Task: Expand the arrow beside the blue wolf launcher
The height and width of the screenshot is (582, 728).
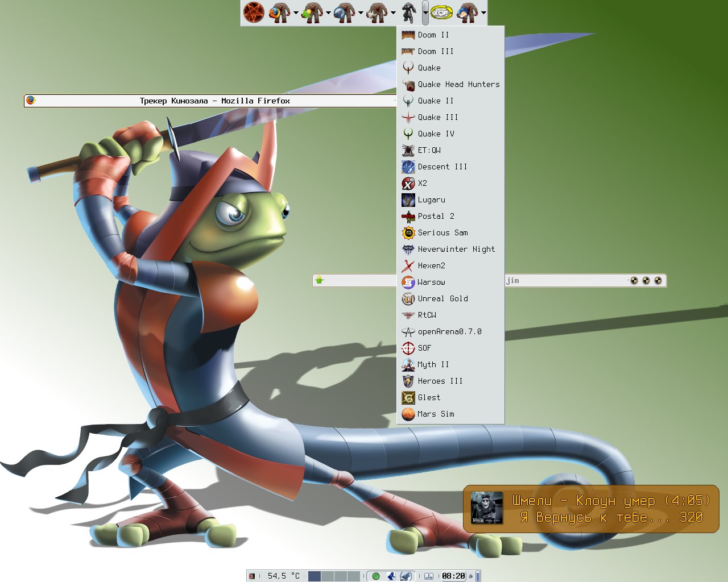Action: [x=361, y=13]
